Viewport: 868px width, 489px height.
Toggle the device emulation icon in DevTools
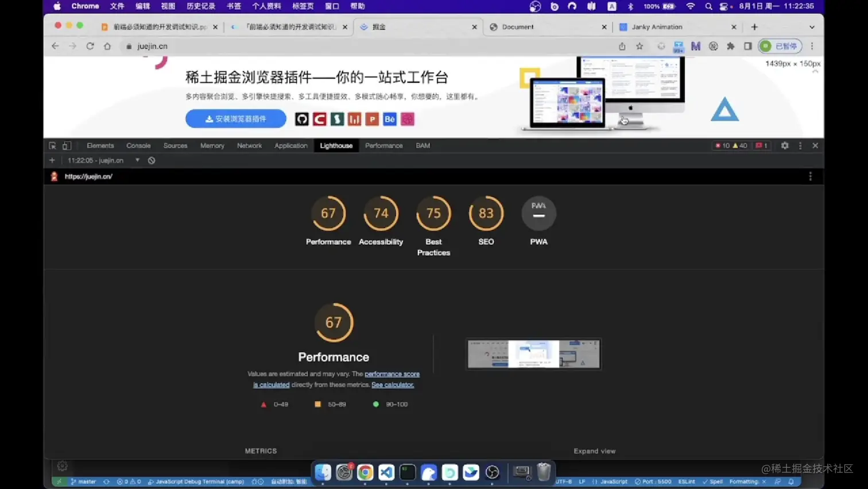click(67, 146)
